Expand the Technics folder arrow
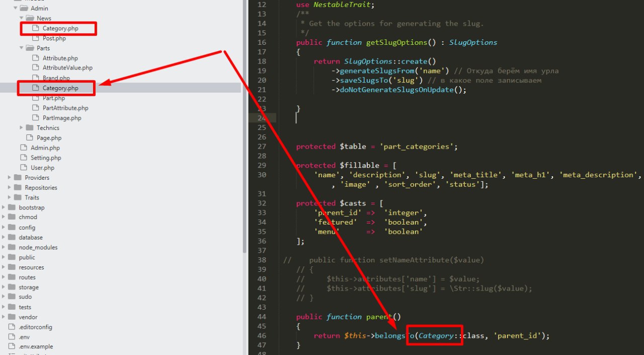The height and width of the screenshot is (355, 644). tap(22, 128)
